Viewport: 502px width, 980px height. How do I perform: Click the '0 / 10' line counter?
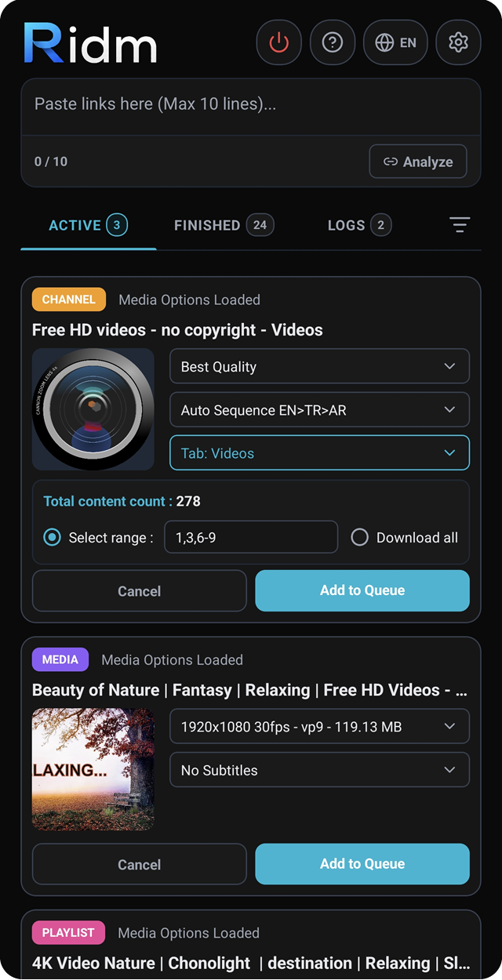click(51, 162)
